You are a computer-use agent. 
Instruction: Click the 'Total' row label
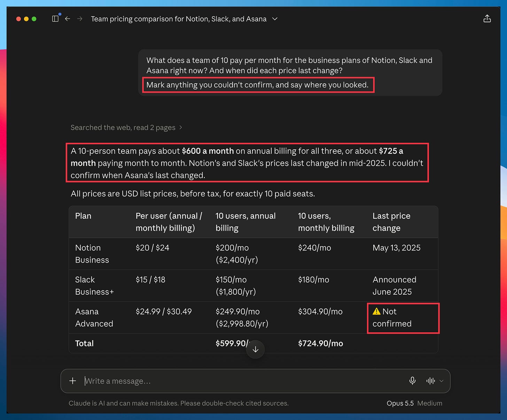point(84,343)
